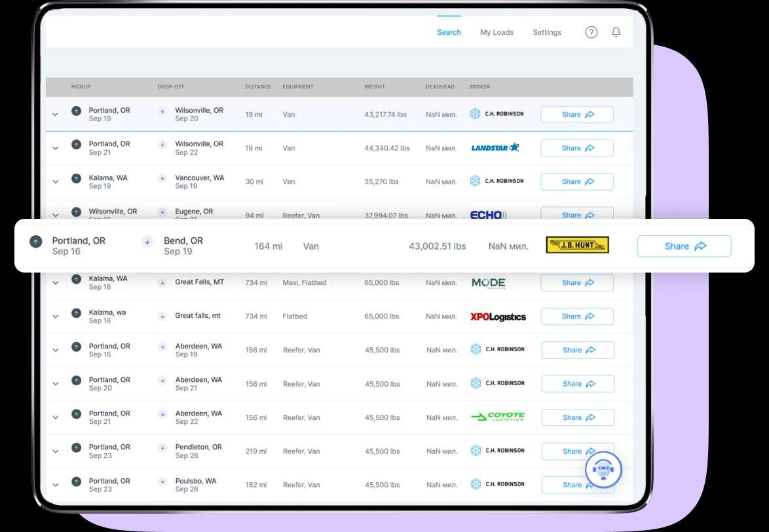Expand the Kalama to Vancouver row

coord(56,181)
